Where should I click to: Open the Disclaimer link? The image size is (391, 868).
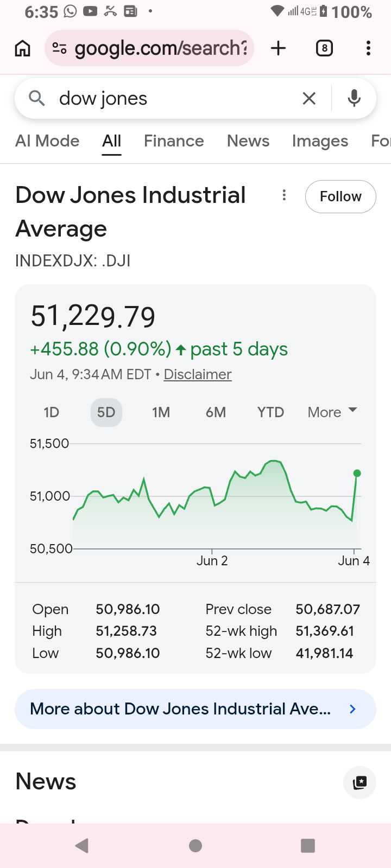198,374
